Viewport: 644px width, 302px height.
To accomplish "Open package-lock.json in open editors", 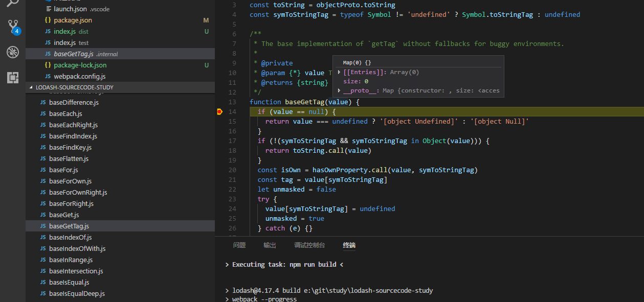I will (120, 65).
